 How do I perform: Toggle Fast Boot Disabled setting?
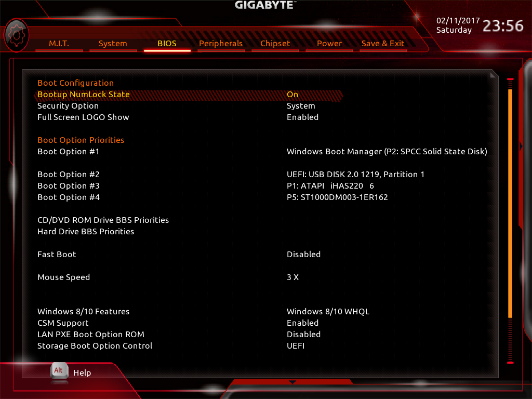pyautogui.click(x=303, y=254)
